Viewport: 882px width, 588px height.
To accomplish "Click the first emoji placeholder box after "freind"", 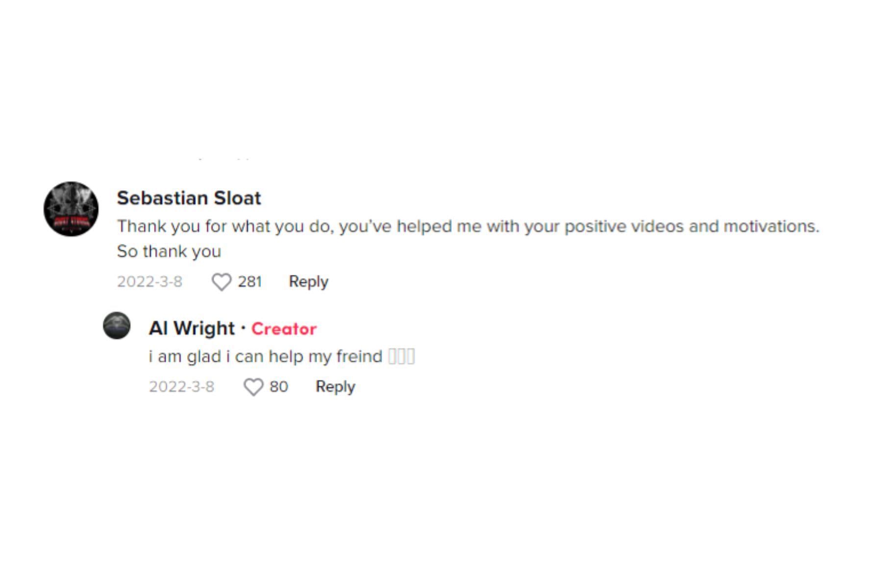I will tap(392, 356).
